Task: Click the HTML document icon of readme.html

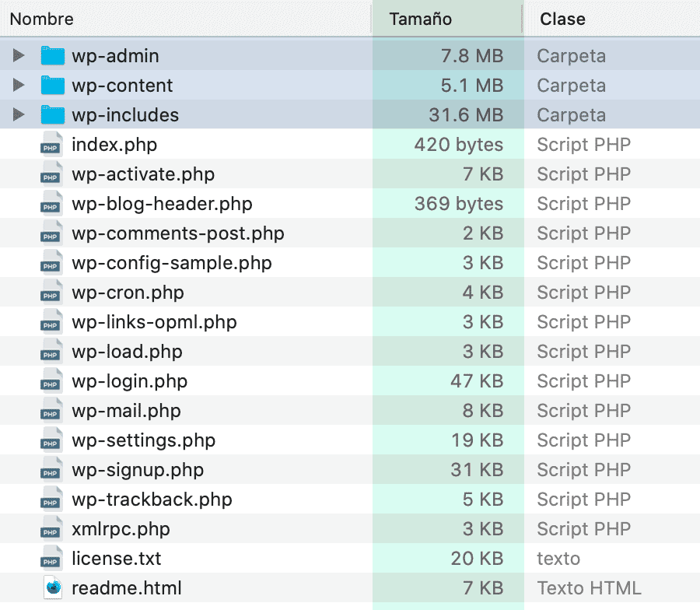Action: point(53,587)
